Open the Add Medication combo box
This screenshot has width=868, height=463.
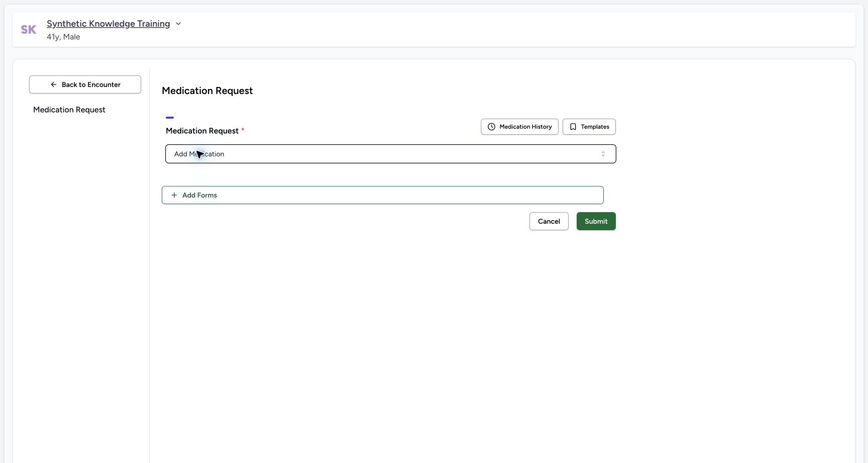[x=390, y=154]
